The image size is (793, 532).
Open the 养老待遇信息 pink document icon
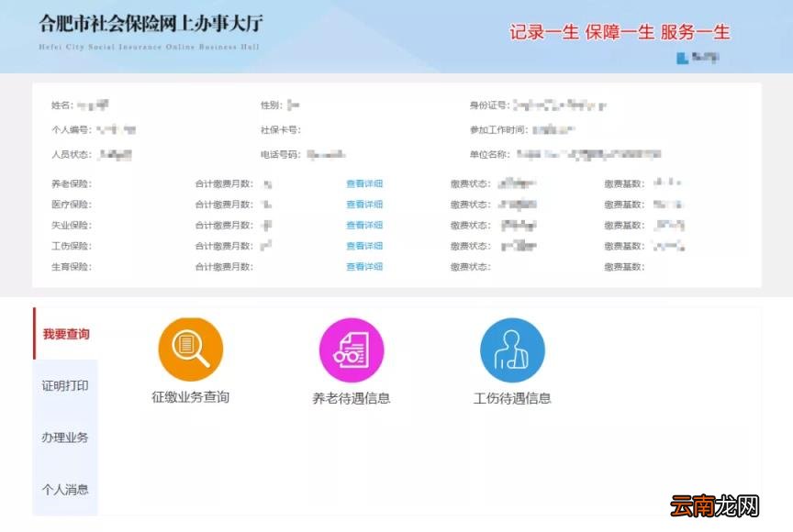[x=352, y=350]
